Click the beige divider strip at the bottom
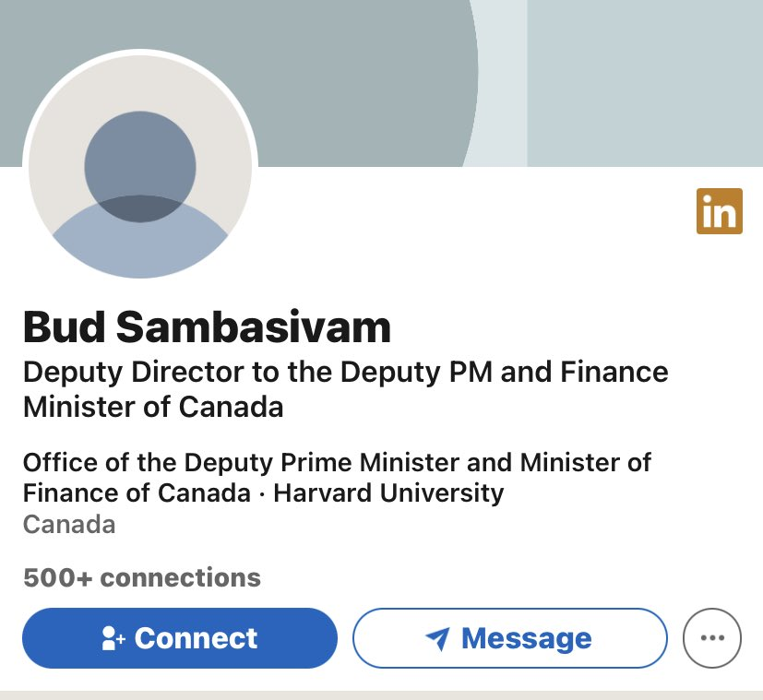The image size is (763, 700). [381, 694]
